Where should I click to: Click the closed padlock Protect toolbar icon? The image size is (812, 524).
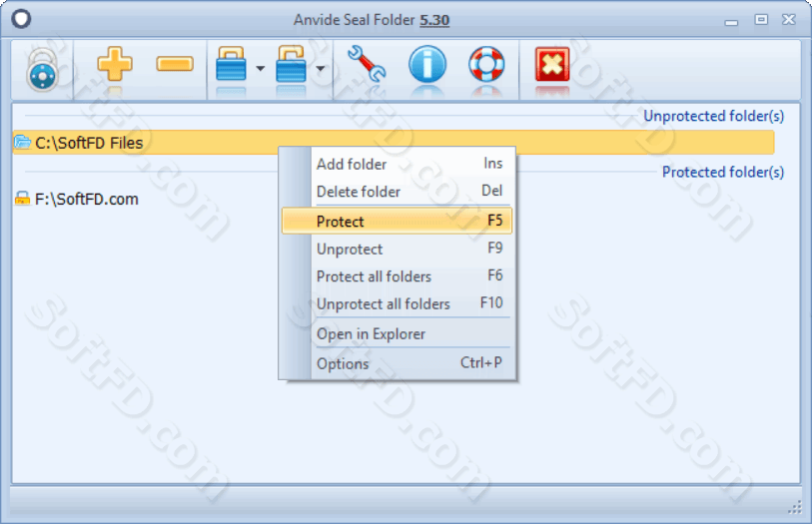click(x=231, y=64)
